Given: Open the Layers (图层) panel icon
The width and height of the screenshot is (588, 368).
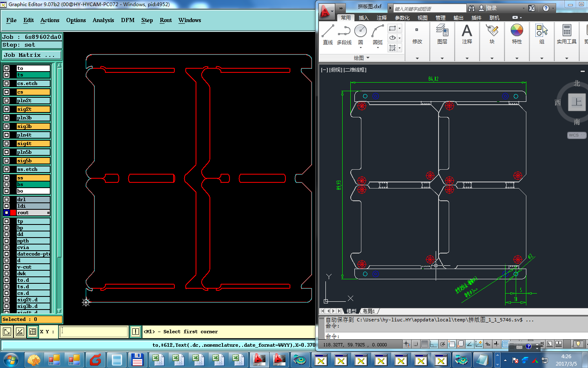Looking at the screenshot, I should 442,30.
